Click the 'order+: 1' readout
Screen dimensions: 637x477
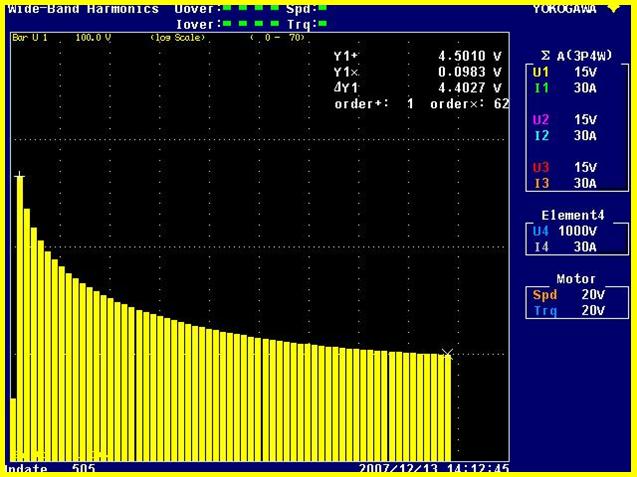[374, 104]
